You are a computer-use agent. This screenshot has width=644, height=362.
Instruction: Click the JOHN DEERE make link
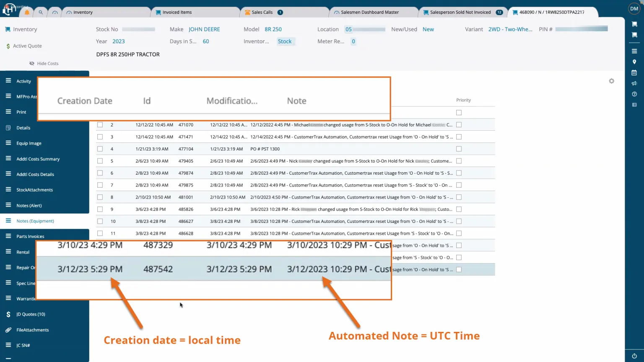pyautogui.click(x=204, y=29)
